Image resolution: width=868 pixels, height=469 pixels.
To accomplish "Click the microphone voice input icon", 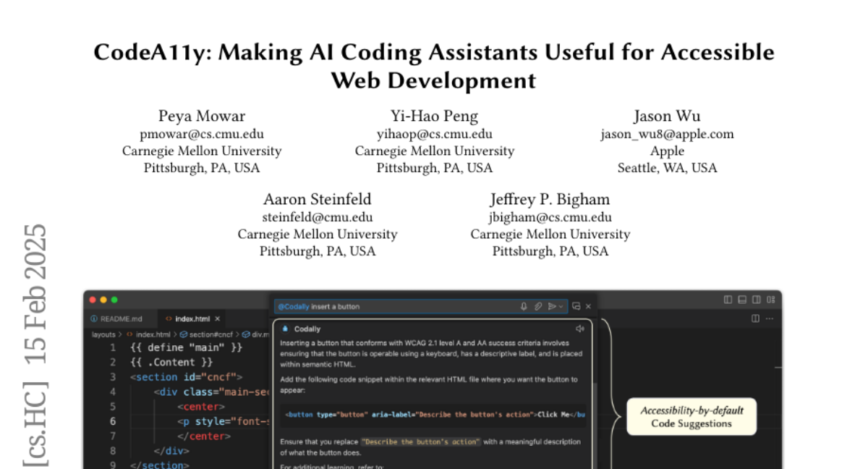I will (x=524, y=307).
